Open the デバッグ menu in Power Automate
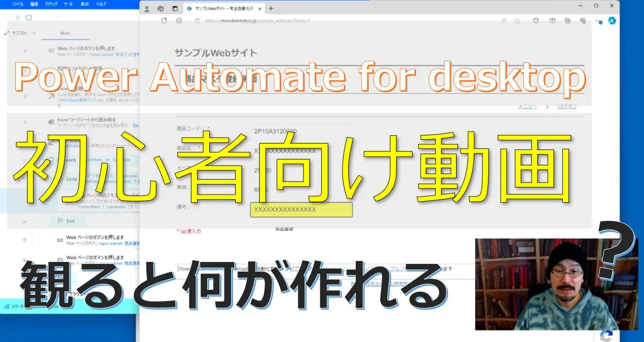Viewport: 644px width, 342px height. pos(51,4)
